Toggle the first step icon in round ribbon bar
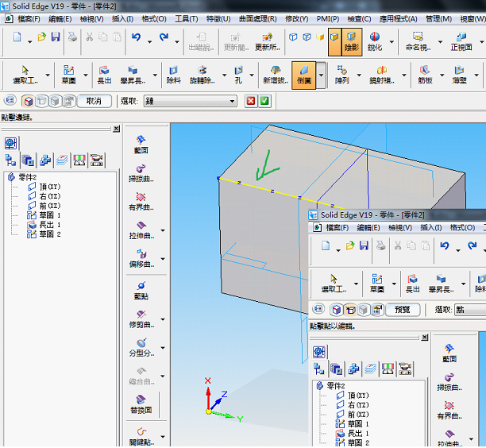The width and height of the screenshot is (486, 448). point(29,101)
